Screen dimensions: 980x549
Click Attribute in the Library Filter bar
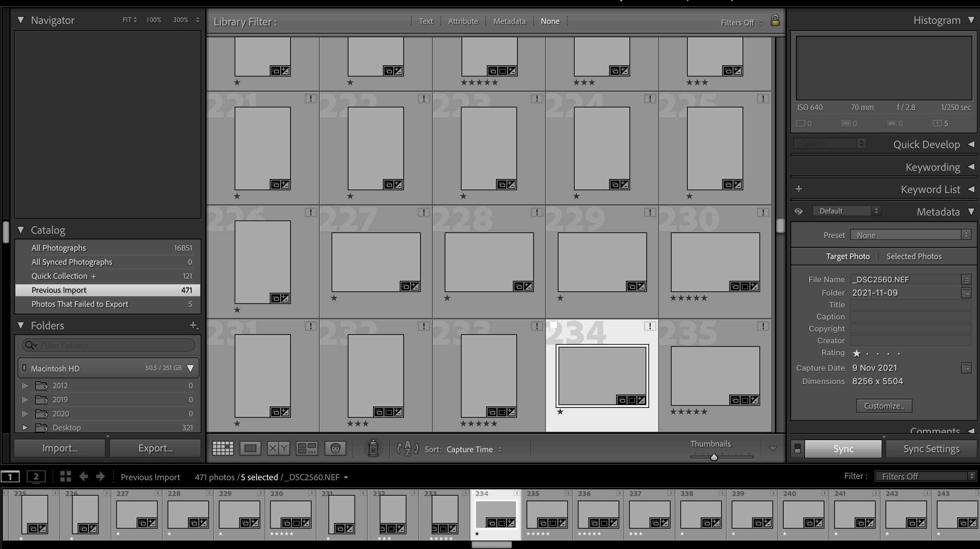click(463, 21)
